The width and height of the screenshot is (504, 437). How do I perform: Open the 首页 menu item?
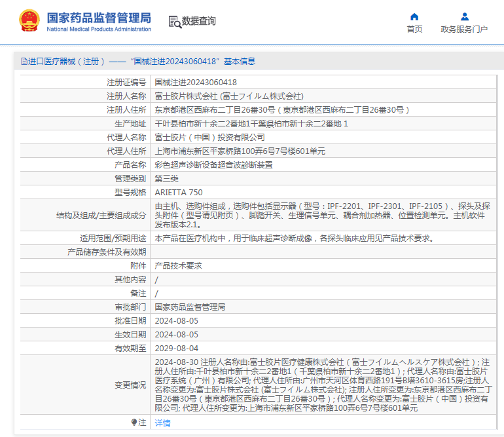(414, 29)
